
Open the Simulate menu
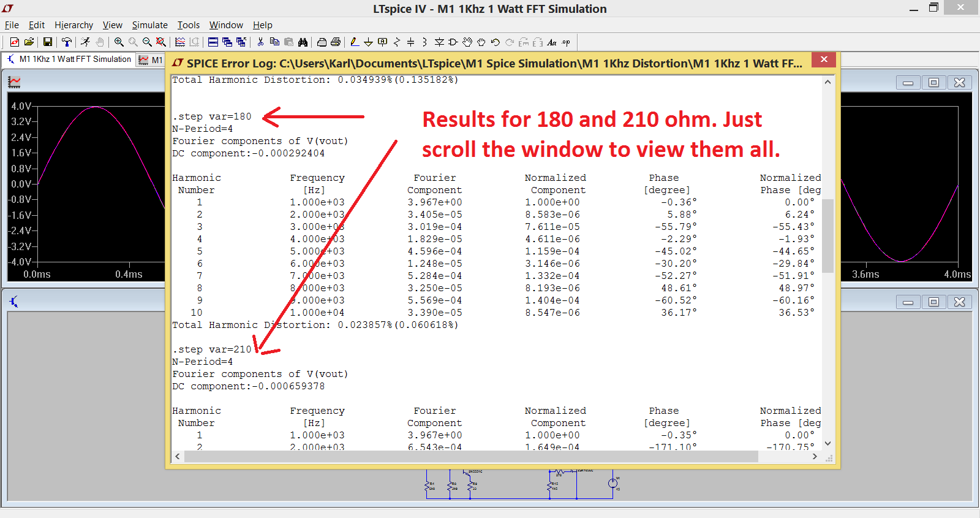[x=149, y=25]
